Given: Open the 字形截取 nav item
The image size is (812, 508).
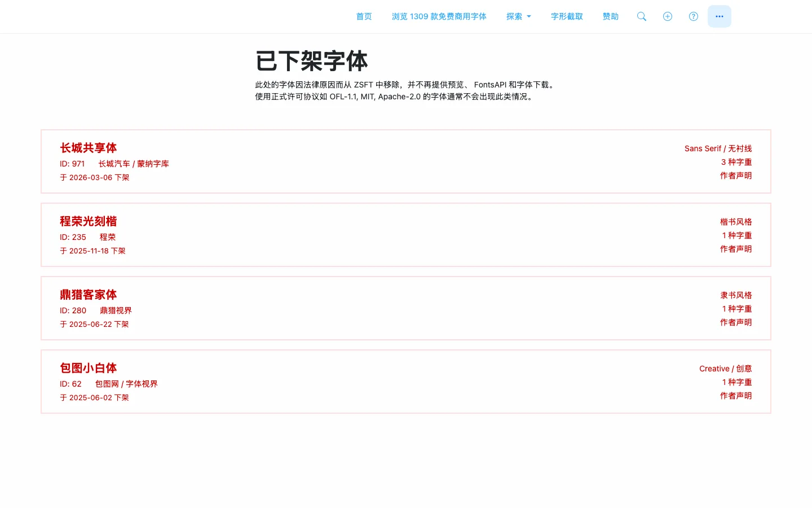Looking at the screenshot, I should [x=567, y=16].
